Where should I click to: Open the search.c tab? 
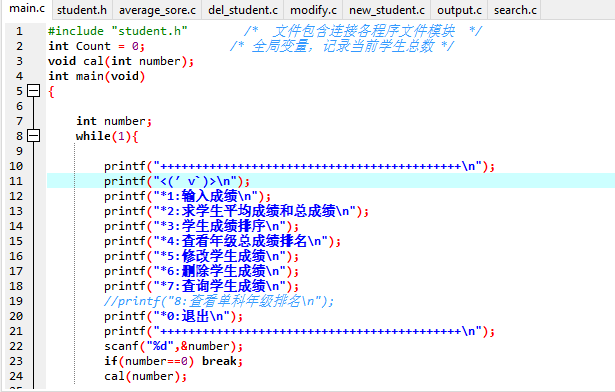[x=515, y=10]
